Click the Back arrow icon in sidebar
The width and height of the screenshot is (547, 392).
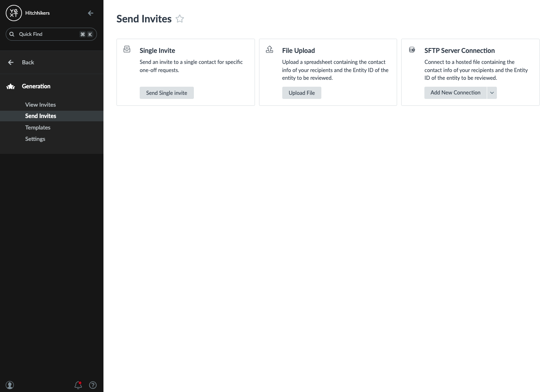pos(11,62)
